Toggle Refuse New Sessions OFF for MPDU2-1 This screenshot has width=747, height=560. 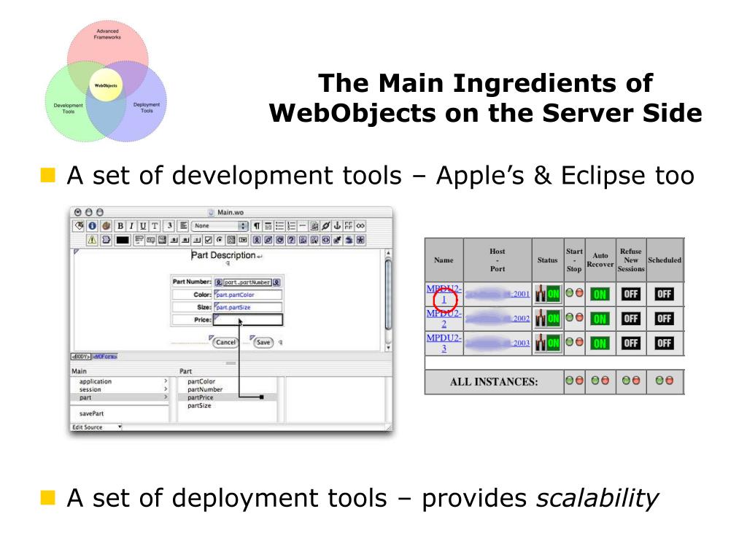(x=631, y=294)
